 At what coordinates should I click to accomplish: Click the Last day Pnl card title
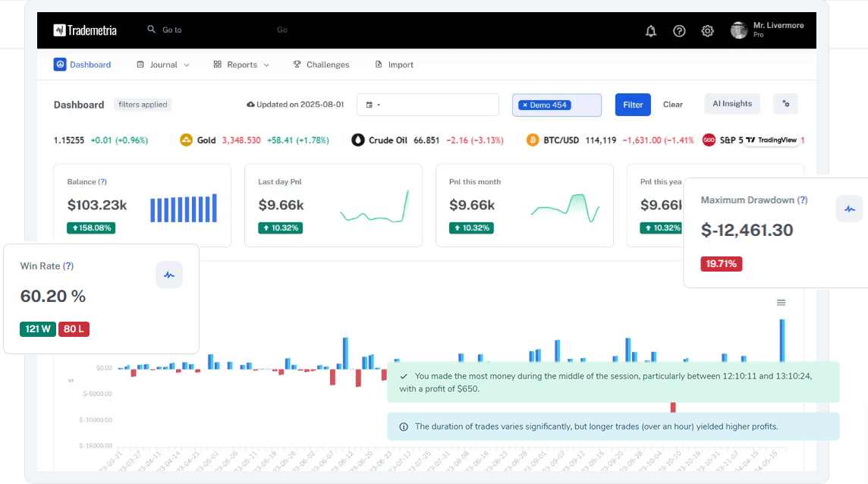(x=279, y=181)
